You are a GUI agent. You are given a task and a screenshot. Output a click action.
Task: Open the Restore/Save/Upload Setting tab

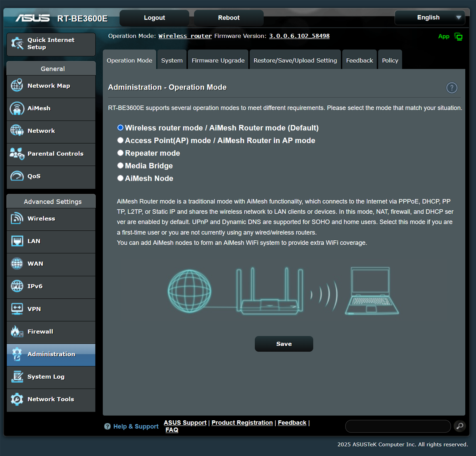pos(295,60)
